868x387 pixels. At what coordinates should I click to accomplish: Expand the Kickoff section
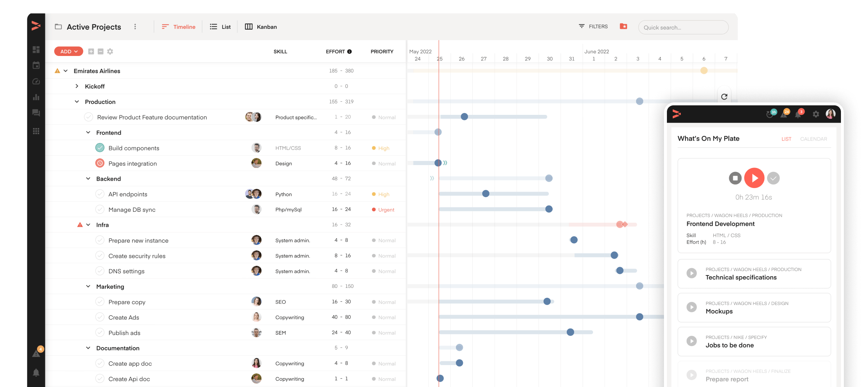coord(77,86)
